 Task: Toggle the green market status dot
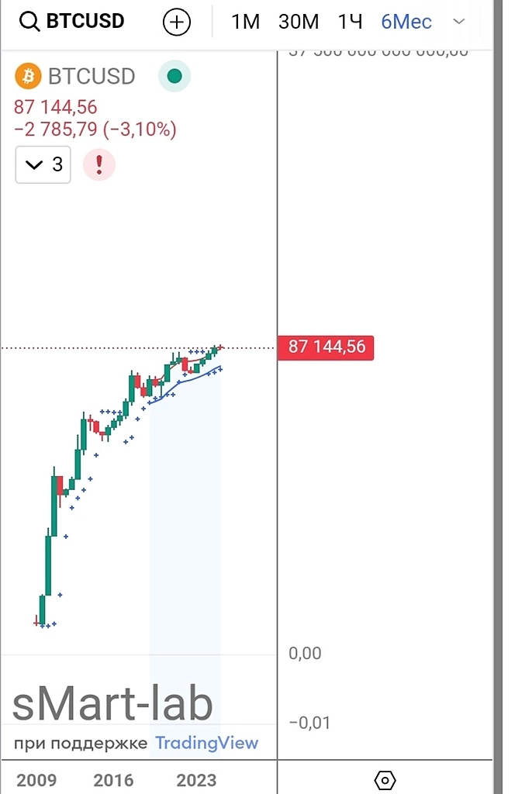pyautogui.click(x=174, y=76)
